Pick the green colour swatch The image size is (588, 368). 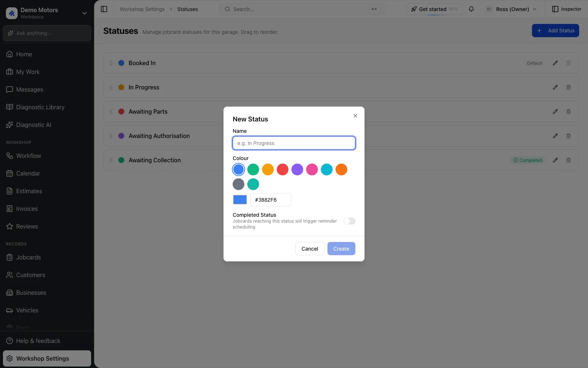(x=253, y=169)
